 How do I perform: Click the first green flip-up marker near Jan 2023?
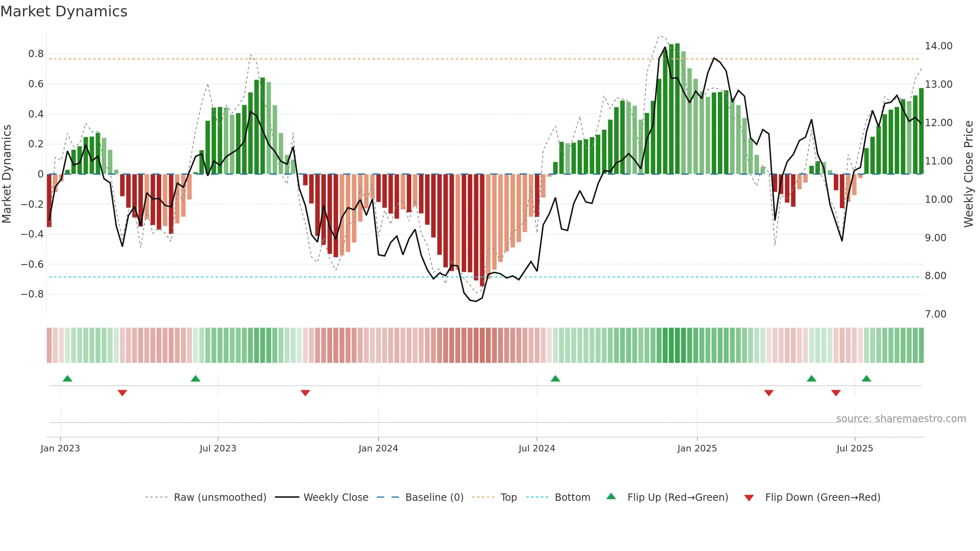[x=67, y=378]
